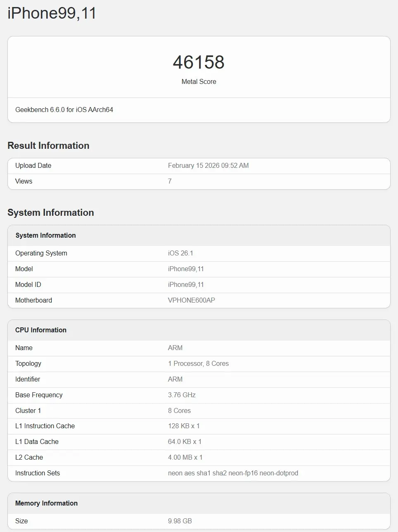This screenshot has height=532, width=398.
Task: Click the CPU Information table header
Action: coord(41,330)
